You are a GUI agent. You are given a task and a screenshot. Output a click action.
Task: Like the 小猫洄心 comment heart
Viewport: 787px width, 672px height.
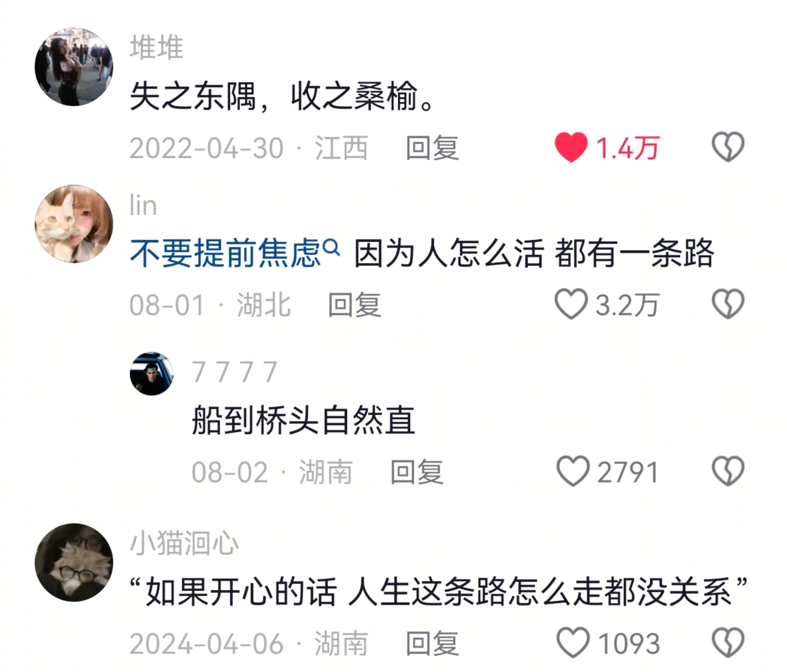click(x=573, y=642)
